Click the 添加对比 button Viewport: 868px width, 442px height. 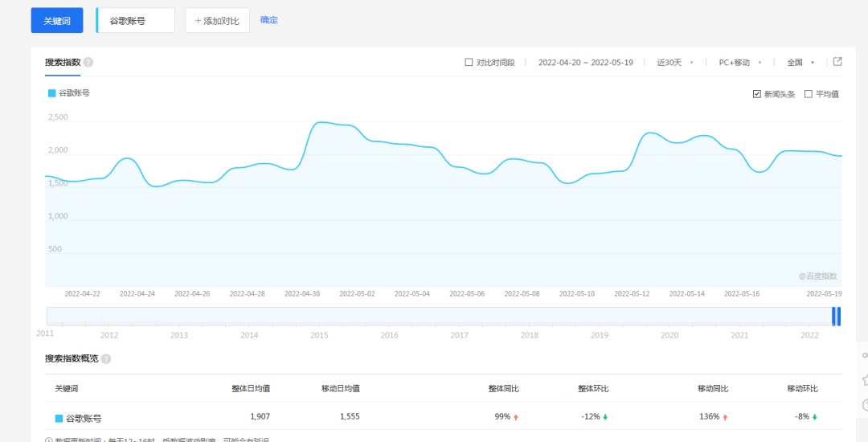(x=217, y=20)
